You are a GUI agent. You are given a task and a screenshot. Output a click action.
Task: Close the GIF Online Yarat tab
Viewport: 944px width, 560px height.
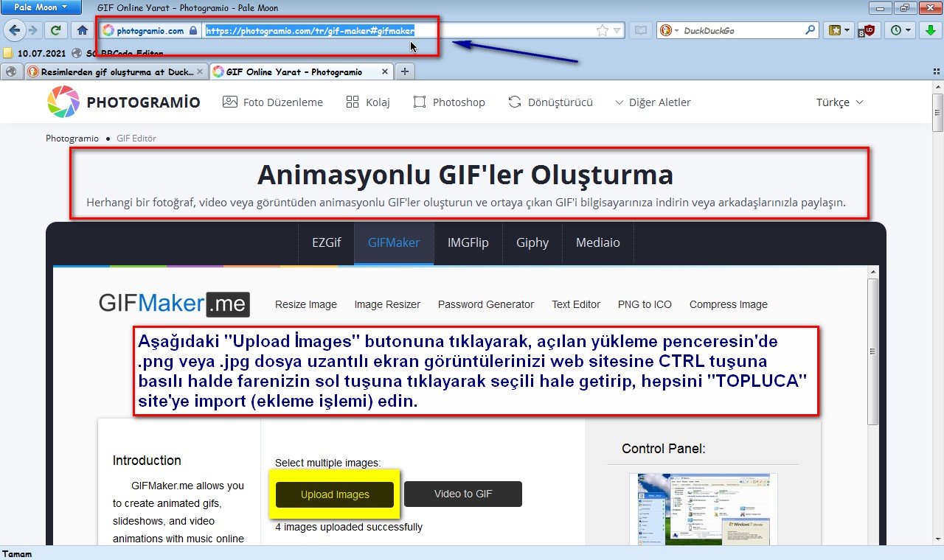pos(384,71)
